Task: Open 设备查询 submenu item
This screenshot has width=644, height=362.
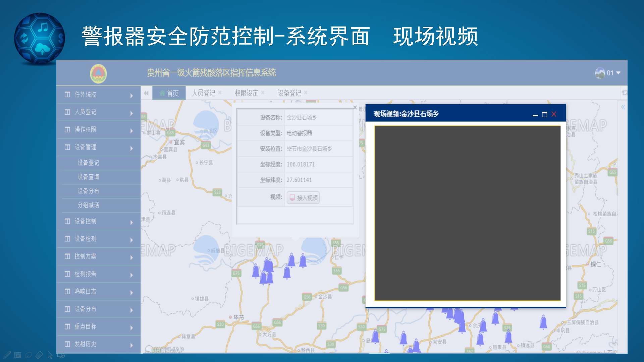Action: coord(88,177)
